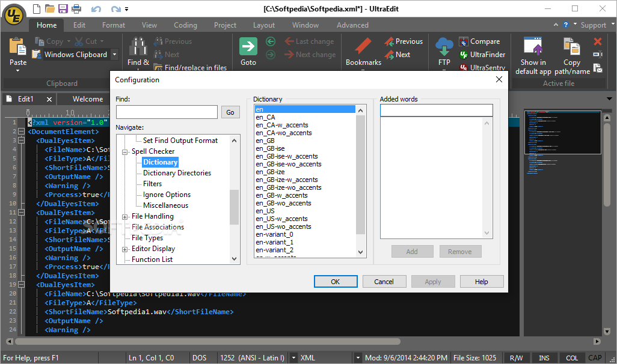Click the Cut scissors icon
The width and height of the screenshot is (617, 364).
79,41
